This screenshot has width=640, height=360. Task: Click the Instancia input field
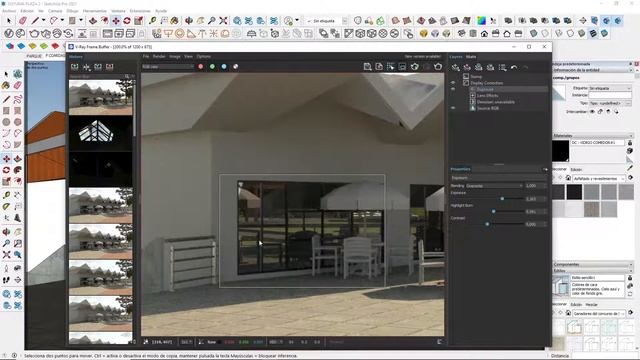610,95
